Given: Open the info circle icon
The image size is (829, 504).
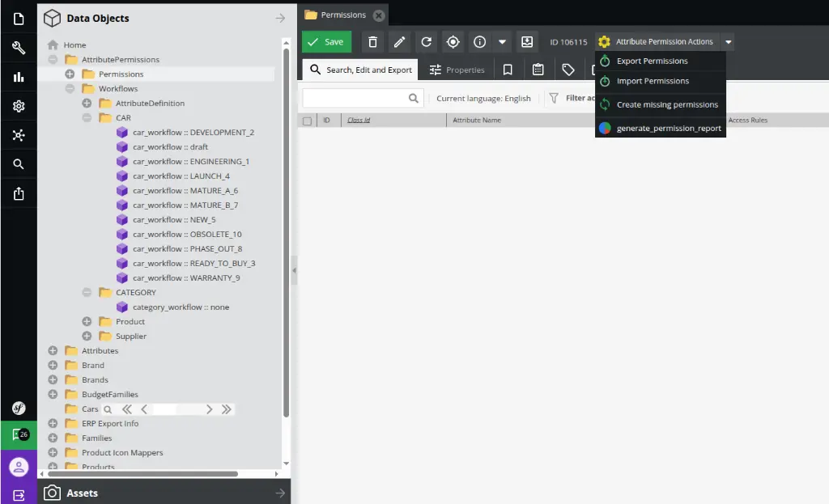Looking at the screenshot, I should coord(479,42).
